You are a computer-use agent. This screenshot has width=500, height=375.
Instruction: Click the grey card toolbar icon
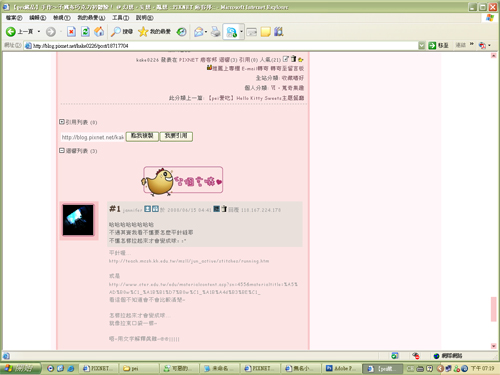click(x=252, y=32)
